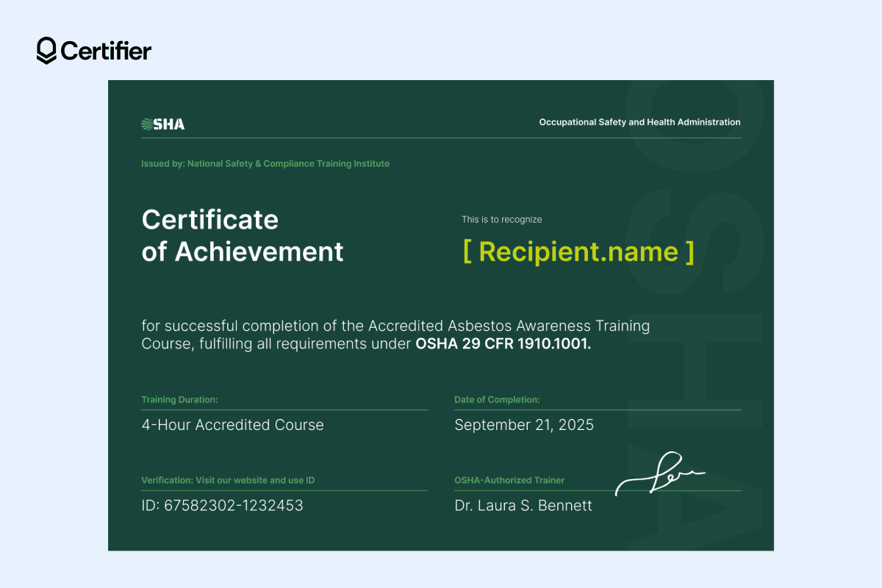Select the OSHA logo emblem

tap(162, 122)
